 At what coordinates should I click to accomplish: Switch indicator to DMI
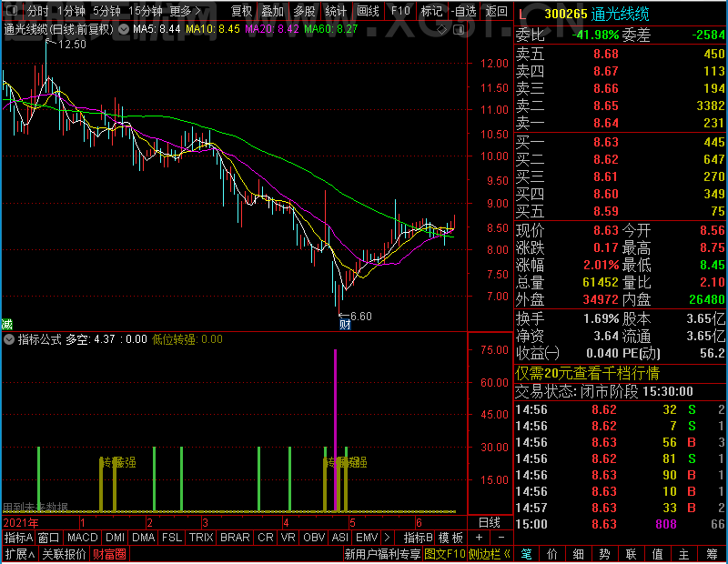tap(116, 538)
